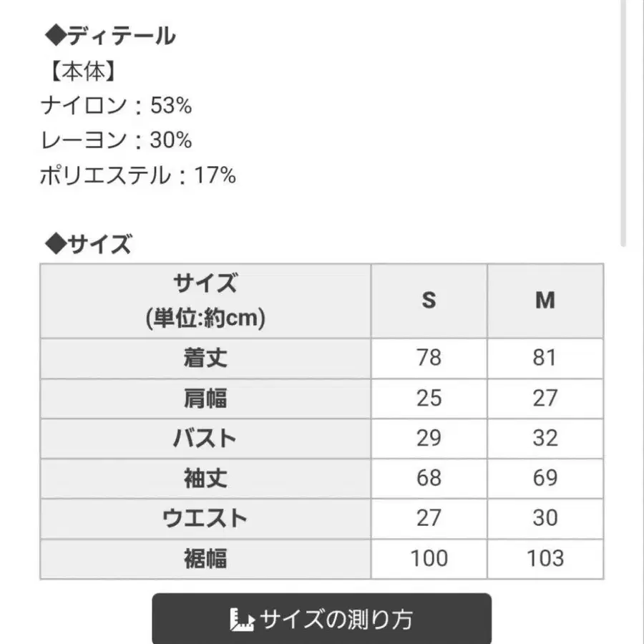Click the サイズ (単位:約cm) header cell
The height and width of the screenshot is (644, 644).
[205, 301]
